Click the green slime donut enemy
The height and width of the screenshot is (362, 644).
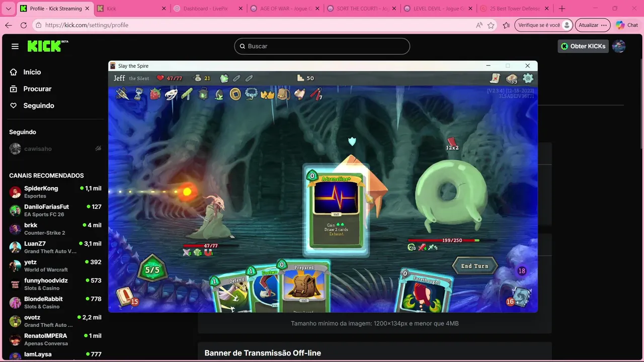point(450,197)
